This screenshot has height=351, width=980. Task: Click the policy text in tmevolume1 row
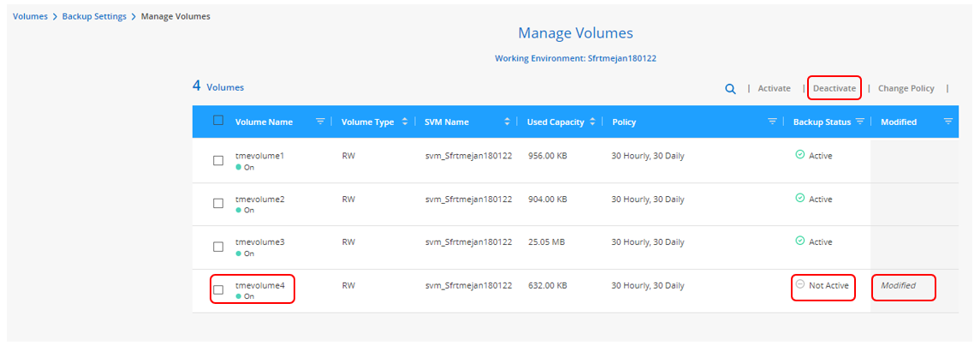[648, 156]
